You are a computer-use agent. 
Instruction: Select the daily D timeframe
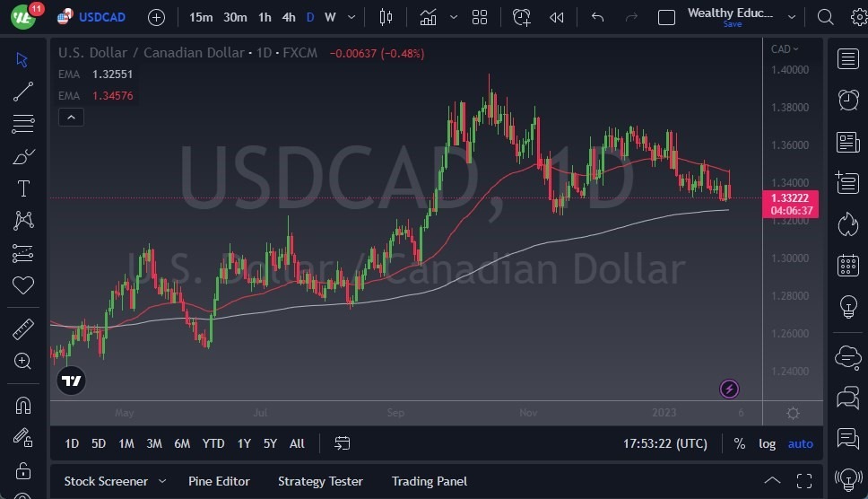[x=310, y=17]
